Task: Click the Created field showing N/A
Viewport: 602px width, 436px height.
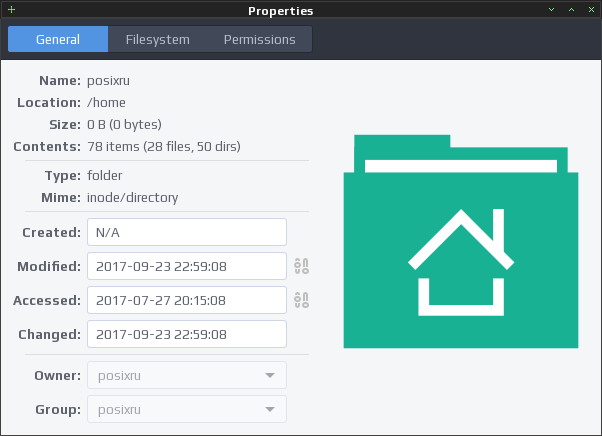Action: (187, 232)
